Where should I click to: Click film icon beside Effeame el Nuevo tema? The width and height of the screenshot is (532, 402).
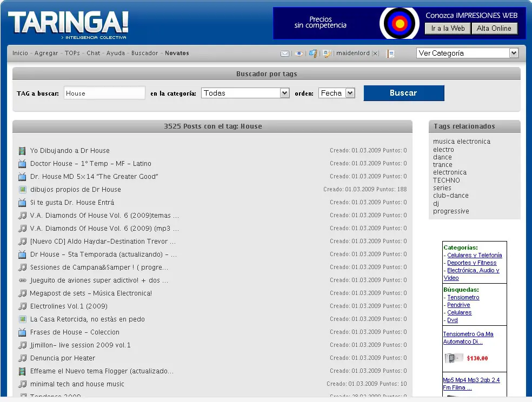(22, 371)
